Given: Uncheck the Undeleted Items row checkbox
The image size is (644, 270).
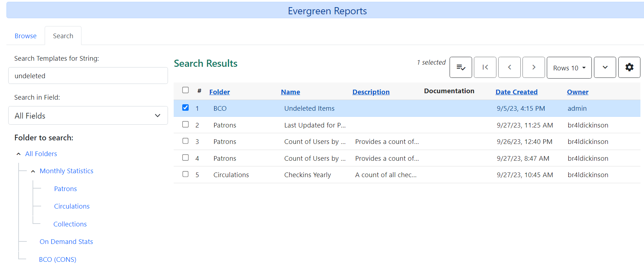Looking at the screenshot, I should (x=185, y=107).
